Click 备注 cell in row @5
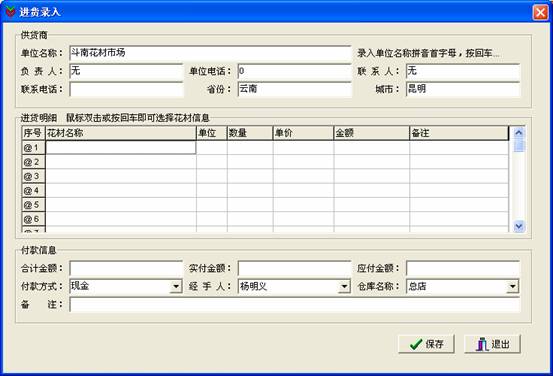 pos(459,205)
